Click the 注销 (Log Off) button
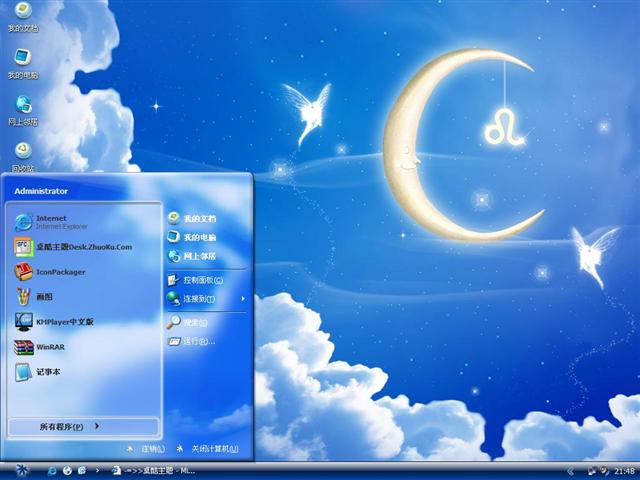This screenshot has height=480, width=640. click(146, 449)
